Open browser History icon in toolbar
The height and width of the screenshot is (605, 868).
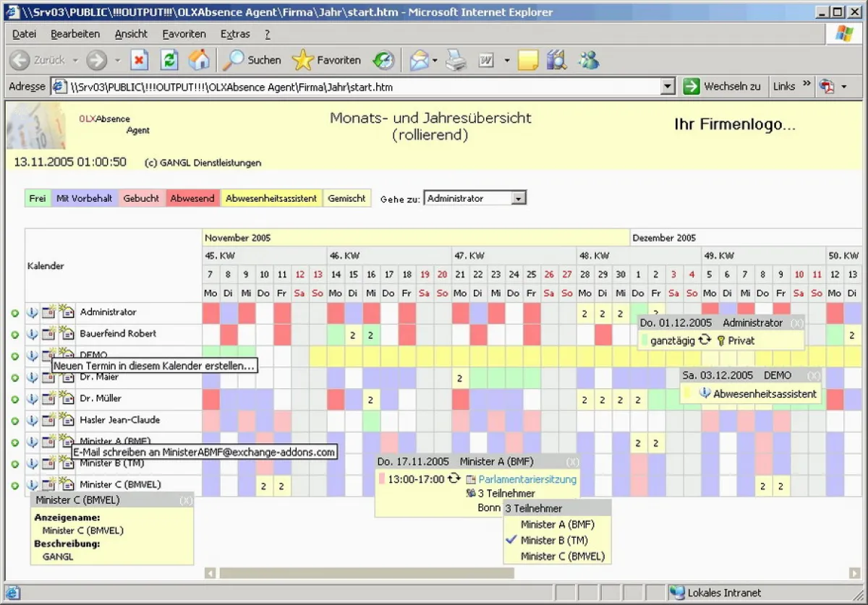pyautogui.click(x=383, y=60)
